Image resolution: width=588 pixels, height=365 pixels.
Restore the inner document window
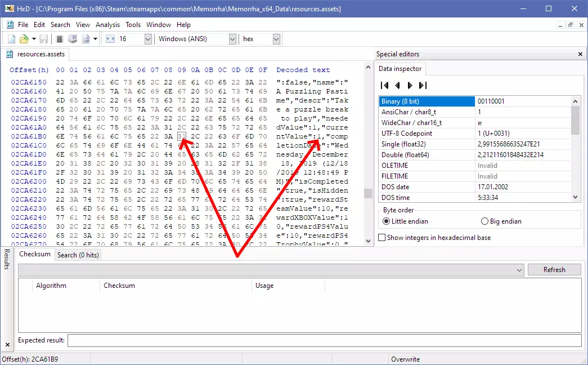571,25
